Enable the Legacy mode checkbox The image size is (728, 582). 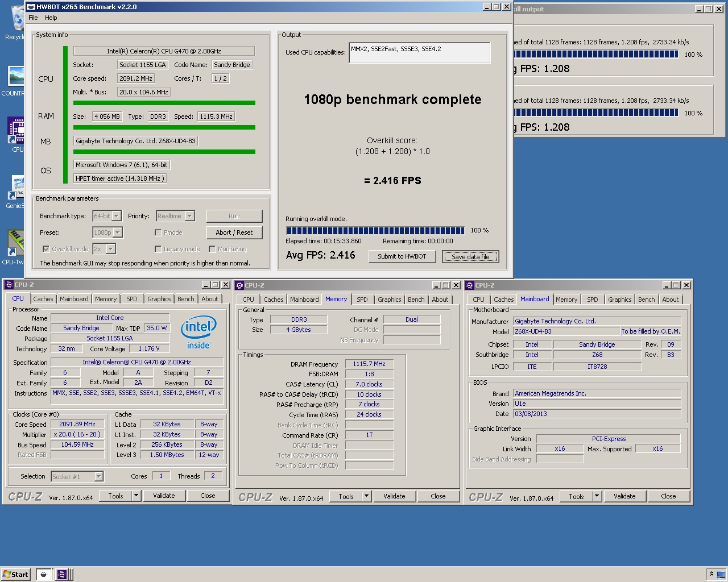click(x=158, y=249)
